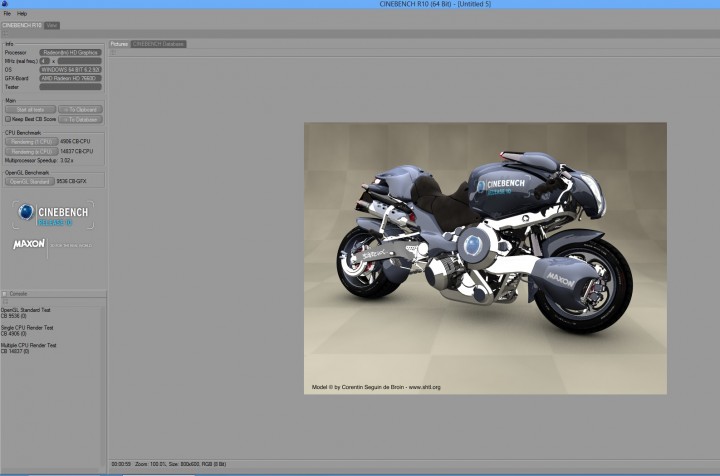Click the Tester name input field
This screenshot has height=476, width=720.
coord(69,87)
